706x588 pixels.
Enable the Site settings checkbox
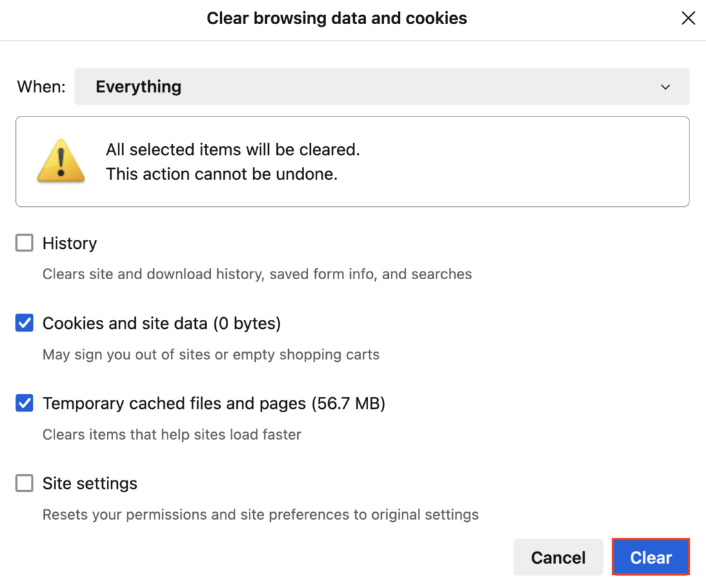(x=24, y=483)
